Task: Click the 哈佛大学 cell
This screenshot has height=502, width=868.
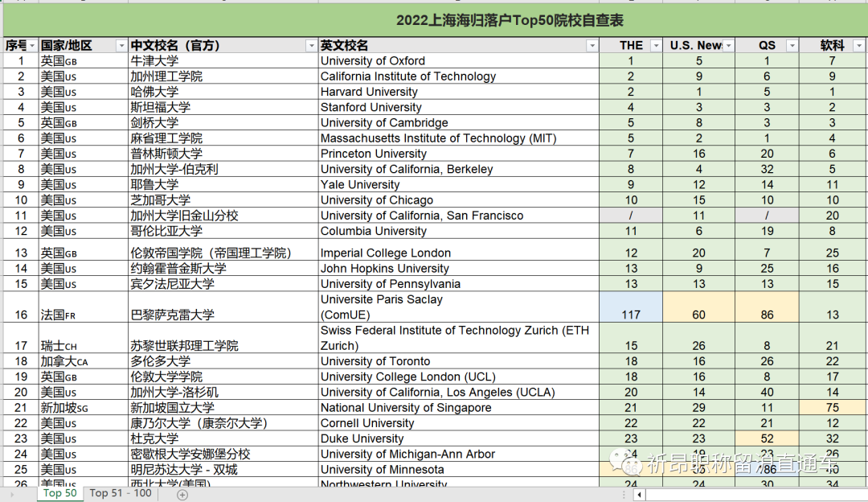Action: tap(223, 92)
